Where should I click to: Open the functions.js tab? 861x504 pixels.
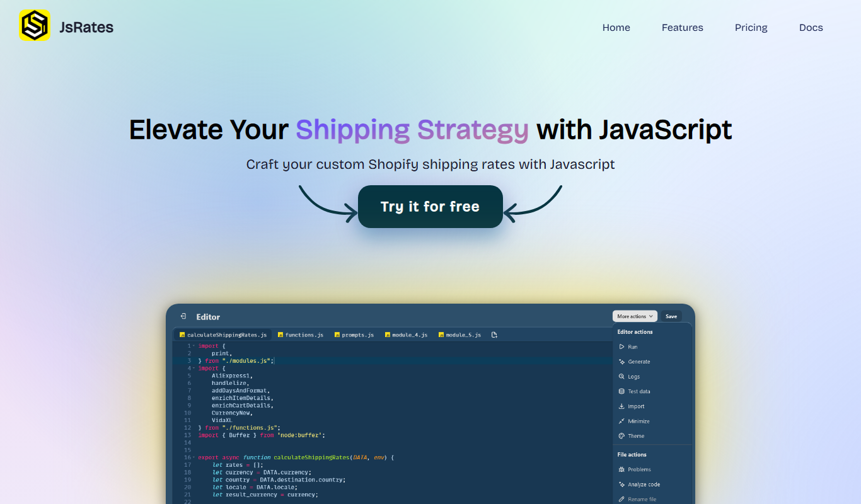(x=300, y=335)
